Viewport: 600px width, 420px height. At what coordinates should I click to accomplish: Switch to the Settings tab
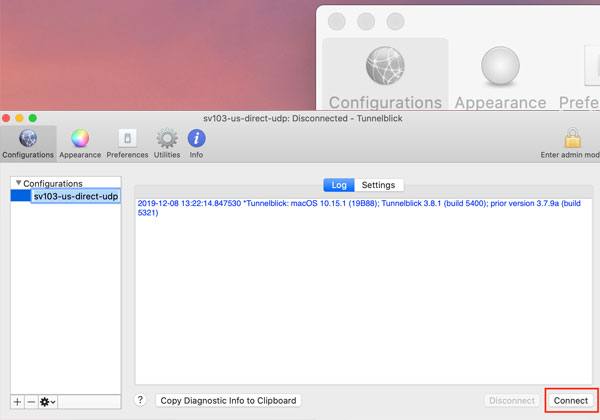coord(378,185)
